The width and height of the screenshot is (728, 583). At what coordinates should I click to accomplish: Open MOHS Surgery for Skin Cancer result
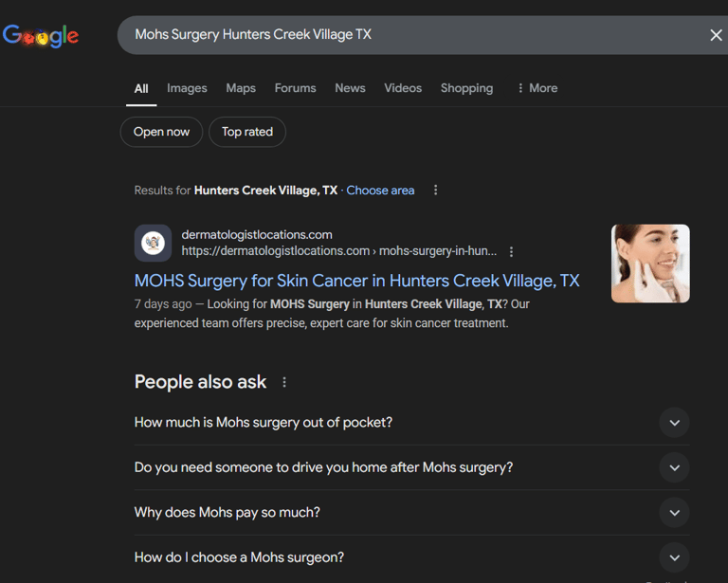(357, 281)
